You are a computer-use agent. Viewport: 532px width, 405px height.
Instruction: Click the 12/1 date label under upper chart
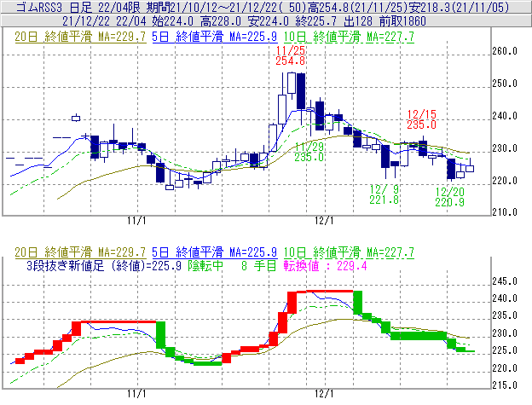click(x=324, y=221)
